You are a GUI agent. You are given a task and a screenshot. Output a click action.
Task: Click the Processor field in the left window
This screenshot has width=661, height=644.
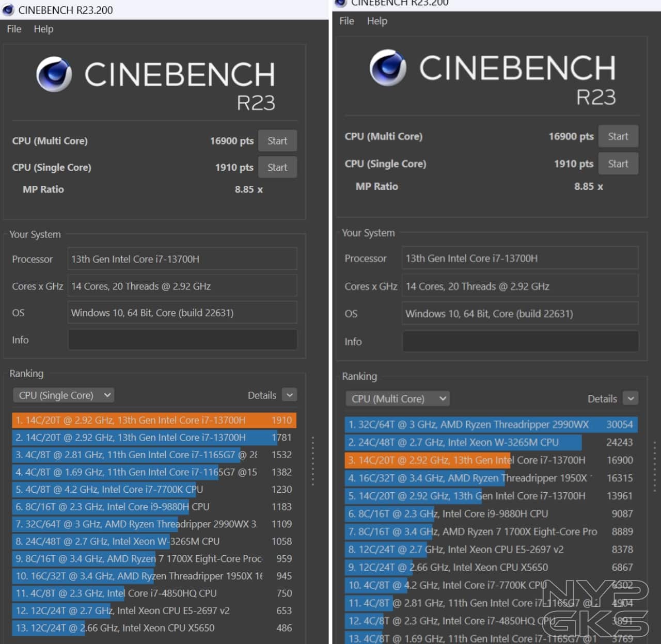[182, 259]
